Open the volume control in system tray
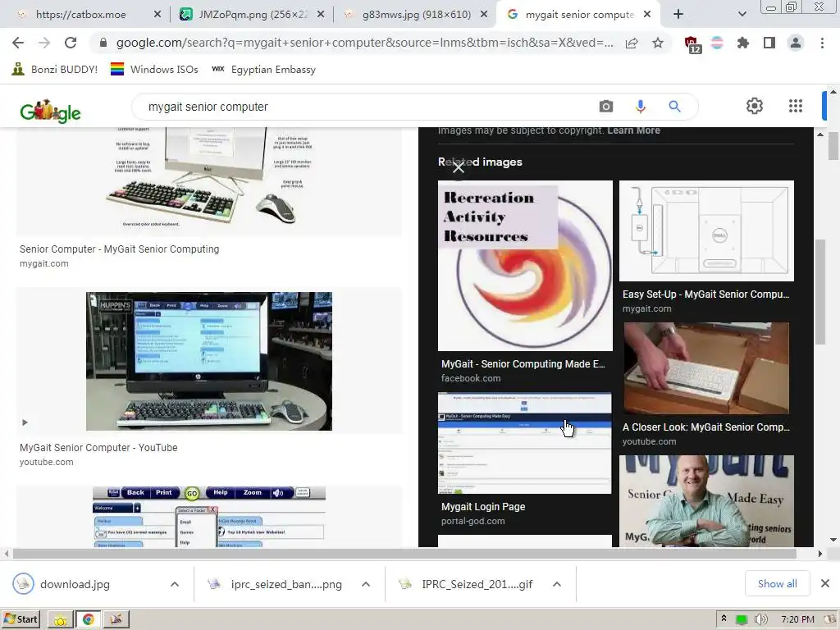Viewport: 840px width, 630px height. point(760,619)
